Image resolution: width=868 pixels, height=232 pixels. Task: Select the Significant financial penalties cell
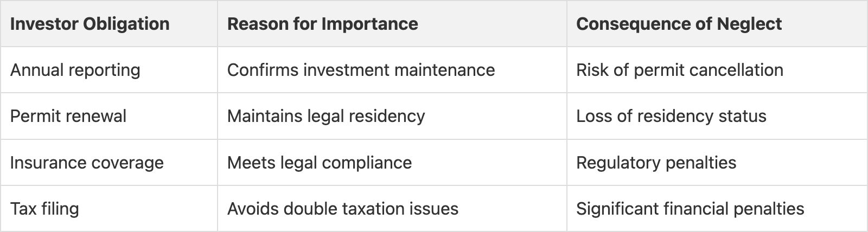690,209
